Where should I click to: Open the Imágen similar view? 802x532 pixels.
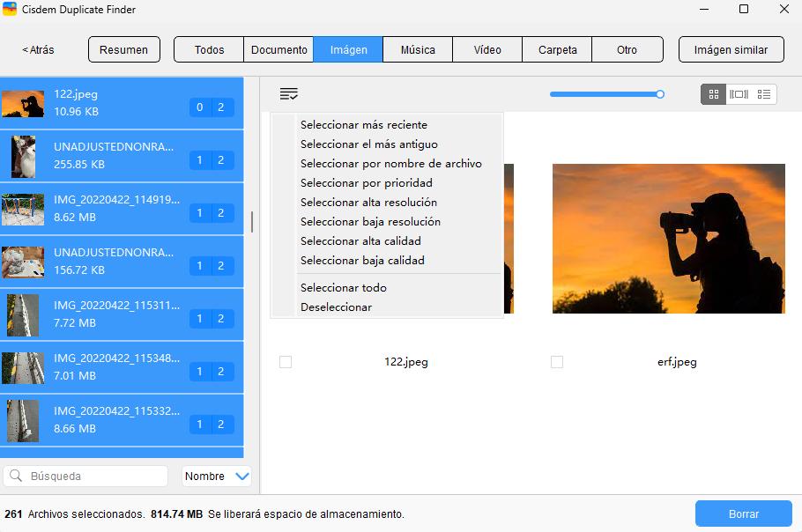[731, 49]
